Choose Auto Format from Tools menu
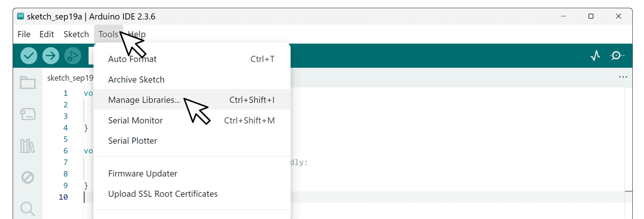 point(132,59)
